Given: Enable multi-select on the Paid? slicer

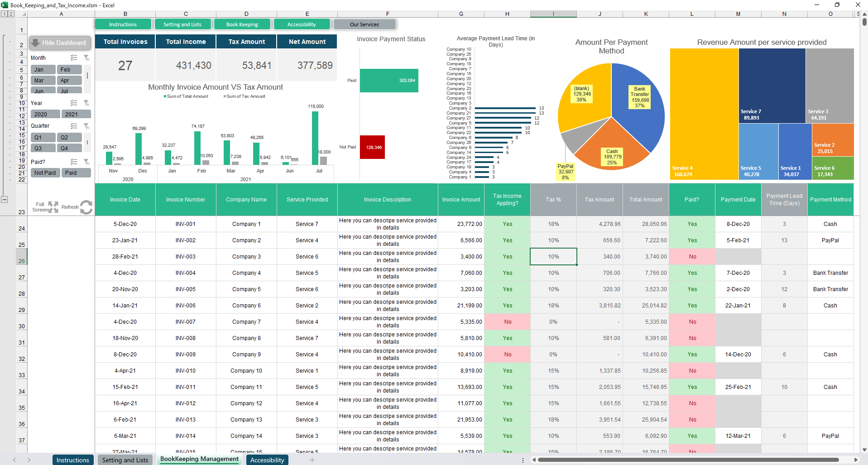Looking at the screenshot, I should 74,162.
